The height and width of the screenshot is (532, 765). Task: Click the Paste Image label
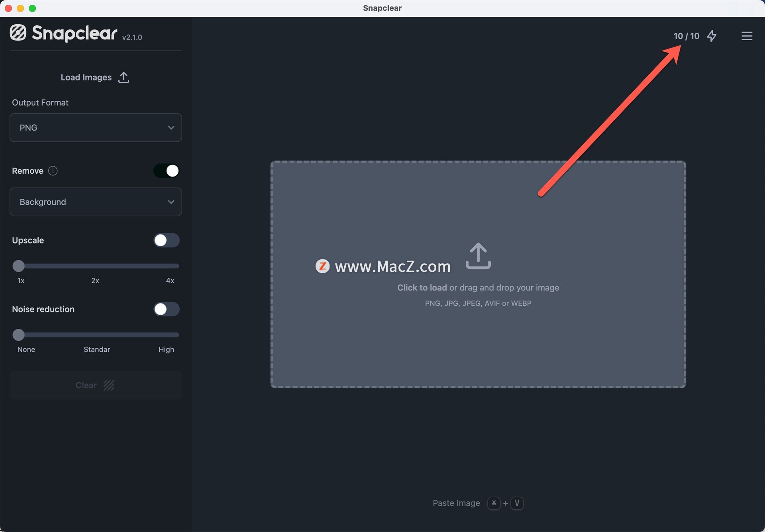[456, 503]
